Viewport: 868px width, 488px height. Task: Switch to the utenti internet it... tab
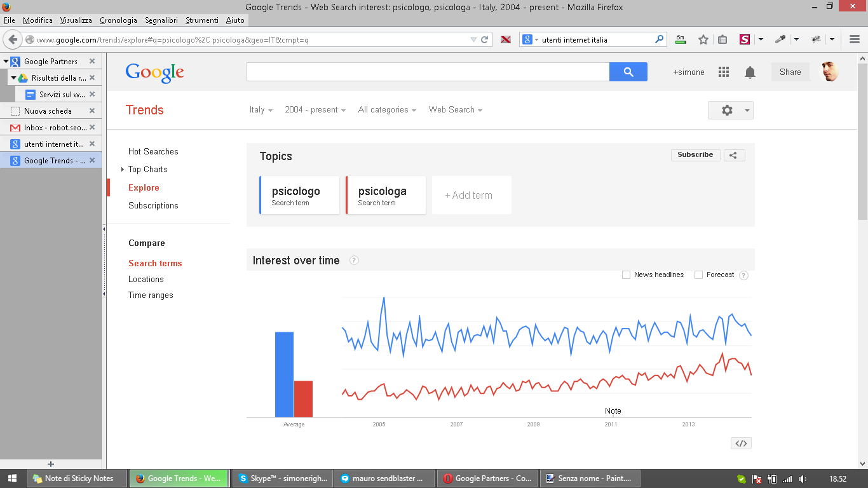(51, 144)
